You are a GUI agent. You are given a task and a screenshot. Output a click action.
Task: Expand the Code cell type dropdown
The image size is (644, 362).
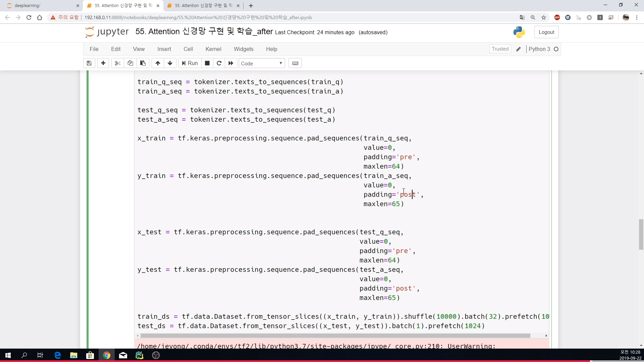[262, 63]
